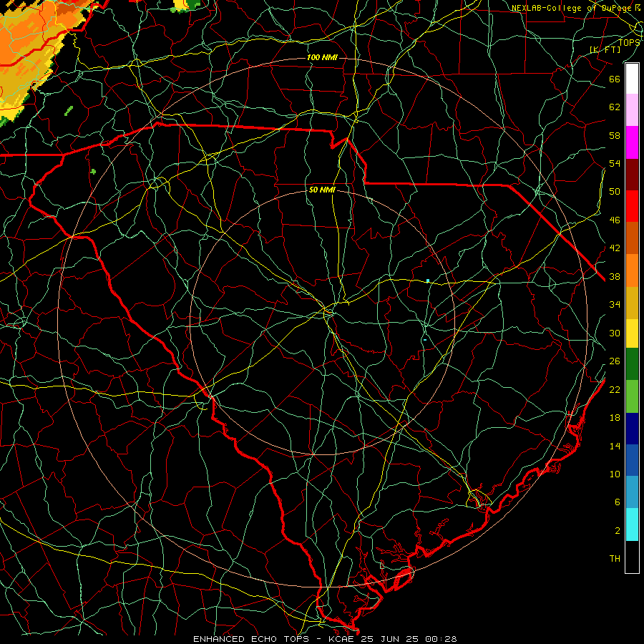The height and width of the screenshot is (644, 644).
Task: Click the 30 legend value
Action: (615, 333)
